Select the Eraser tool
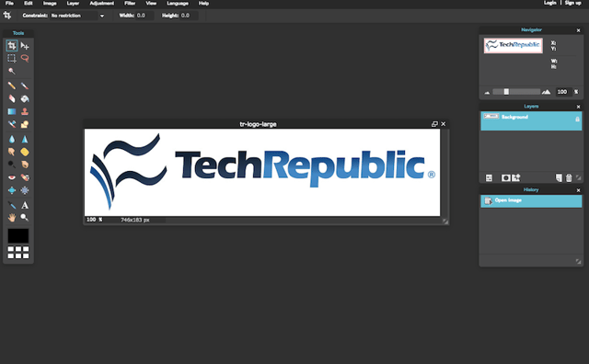589x364 pixels. coord(12,98)
